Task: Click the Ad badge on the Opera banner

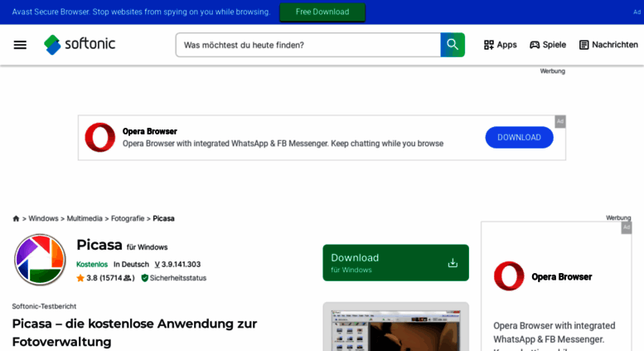Action: 560,121
